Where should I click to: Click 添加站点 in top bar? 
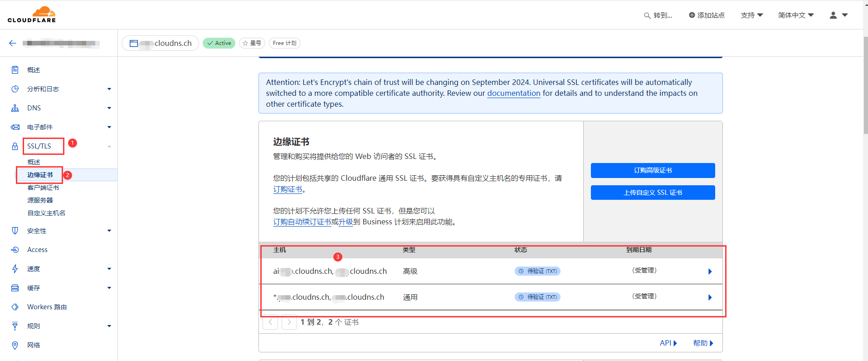pyautogui.click(x=707, y=15)
